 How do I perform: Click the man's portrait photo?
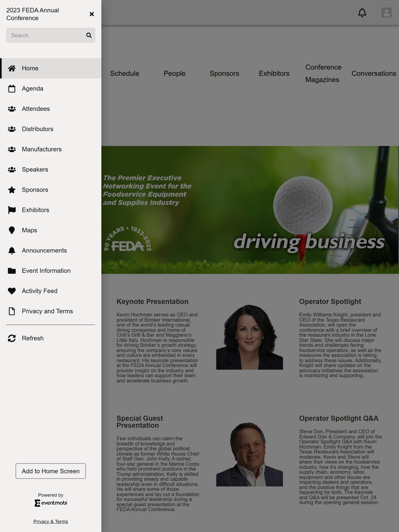(x=249, y=454)
